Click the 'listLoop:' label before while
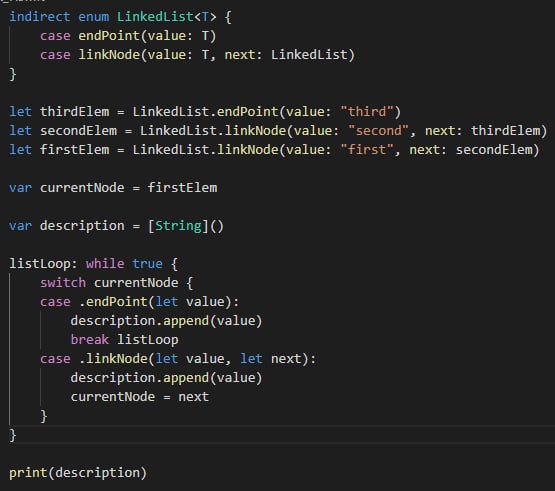This screenshot has height=491, width=555. (x=43, y=264)
